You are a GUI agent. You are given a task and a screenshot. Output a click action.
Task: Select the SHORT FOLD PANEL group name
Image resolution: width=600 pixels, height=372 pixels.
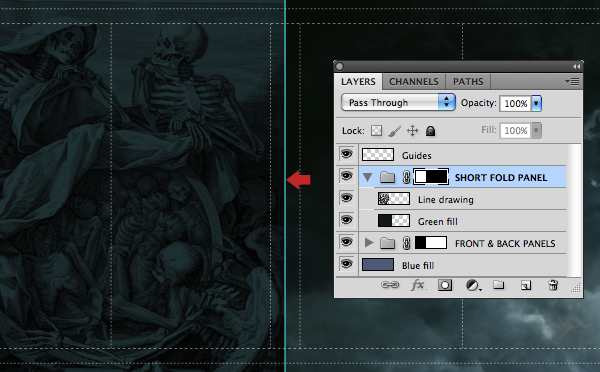(x=501, y=178)
